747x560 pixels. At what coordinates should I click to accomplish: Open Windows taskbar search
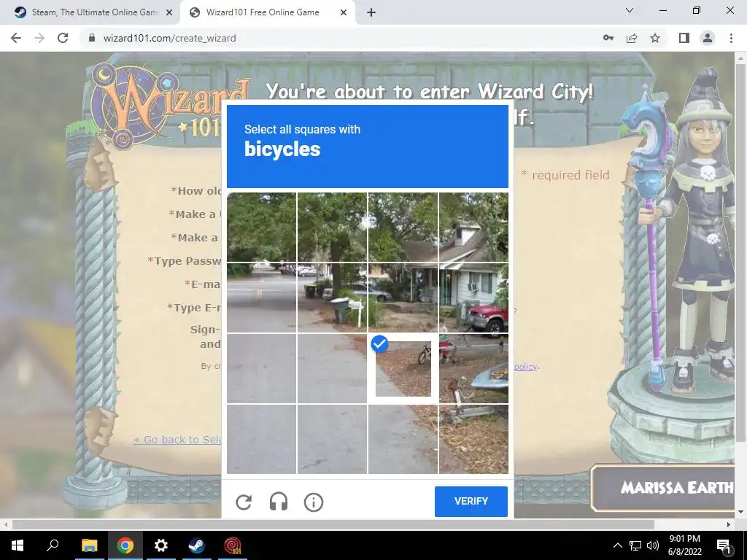coord(53,545)
